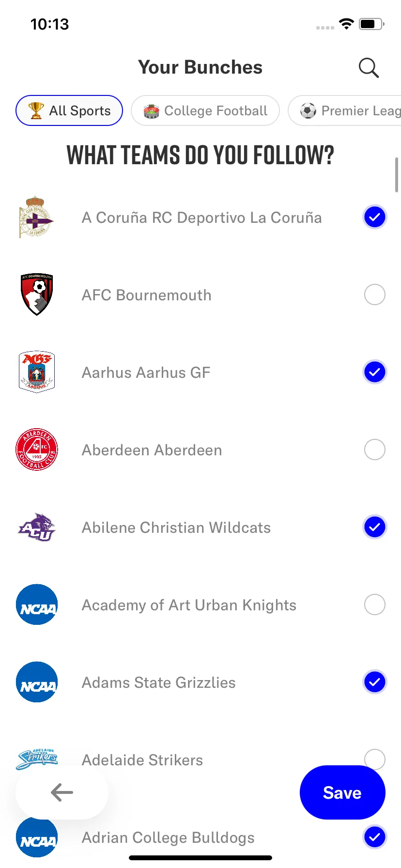Tap NCAA logo beside Academy of Art Urban Knights

tap(37, 604)
